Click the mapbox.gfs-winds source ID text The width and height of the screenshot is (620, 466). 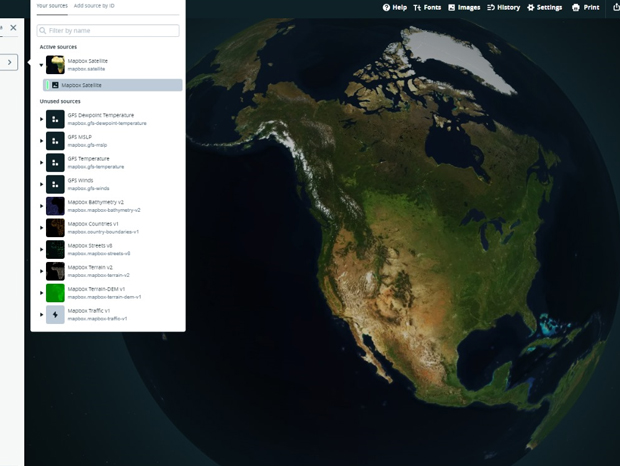89,188
